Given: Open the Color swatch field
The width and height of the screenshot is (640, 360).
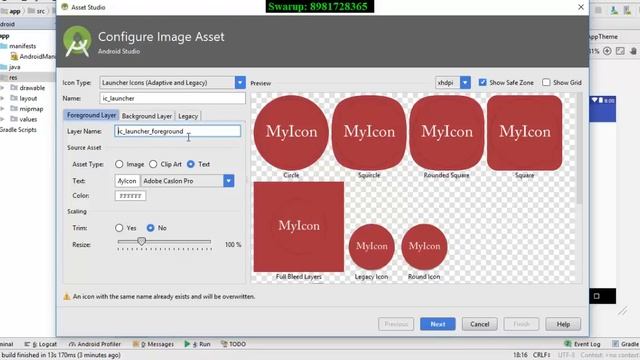Looking at the screenshot, I should tap(130, 196).
